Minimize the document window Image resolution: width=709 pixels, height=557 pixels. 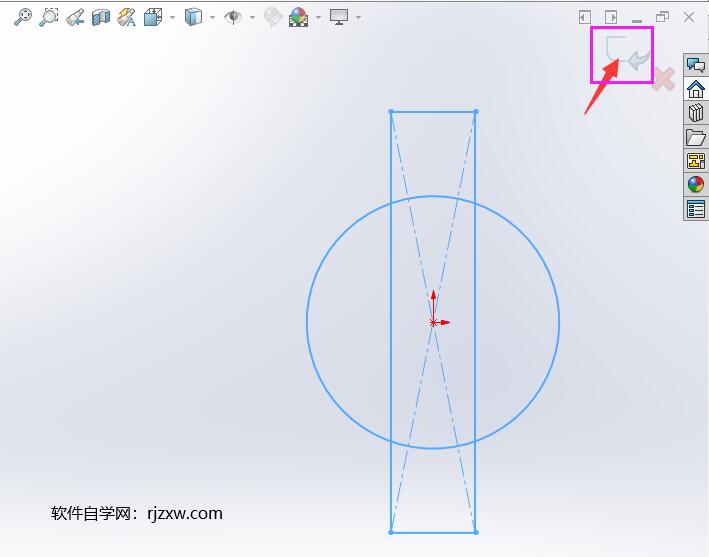(637, 20)
